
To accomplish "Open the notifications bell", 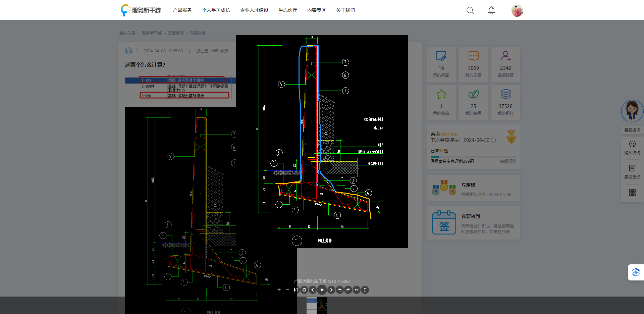I will pyautogui.click(x=491, y=10).
